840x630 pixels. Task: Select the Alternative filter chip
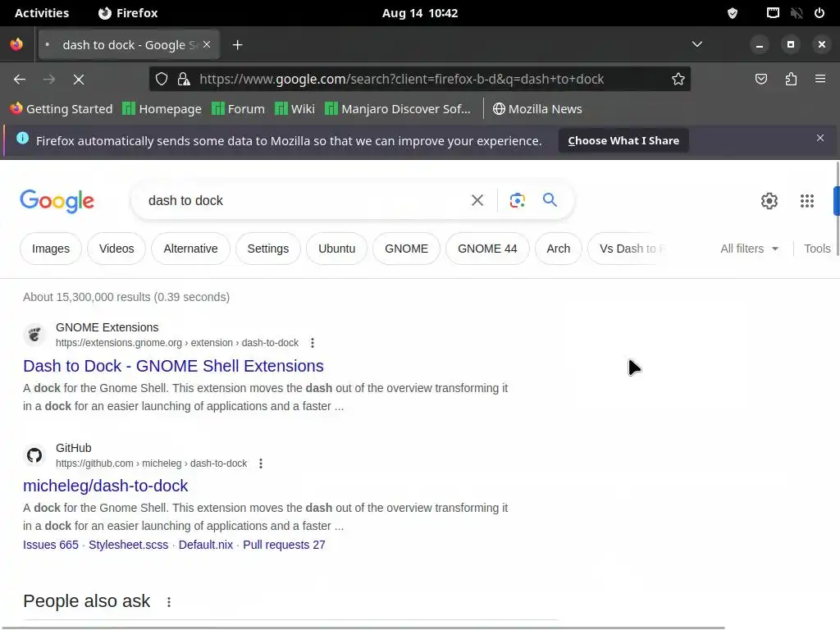[x=190, y=249]
